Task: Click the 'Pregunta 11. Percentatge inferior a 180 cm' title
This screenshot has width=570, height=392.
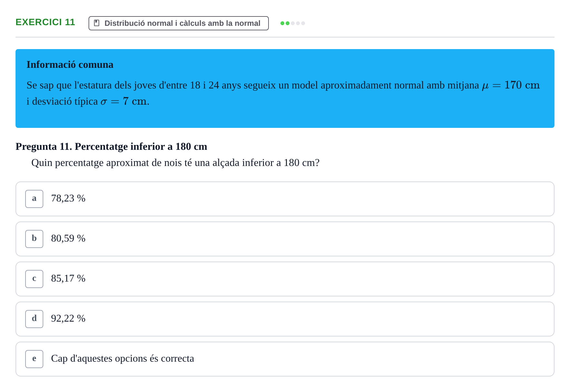Action: (x=111, y=147)
